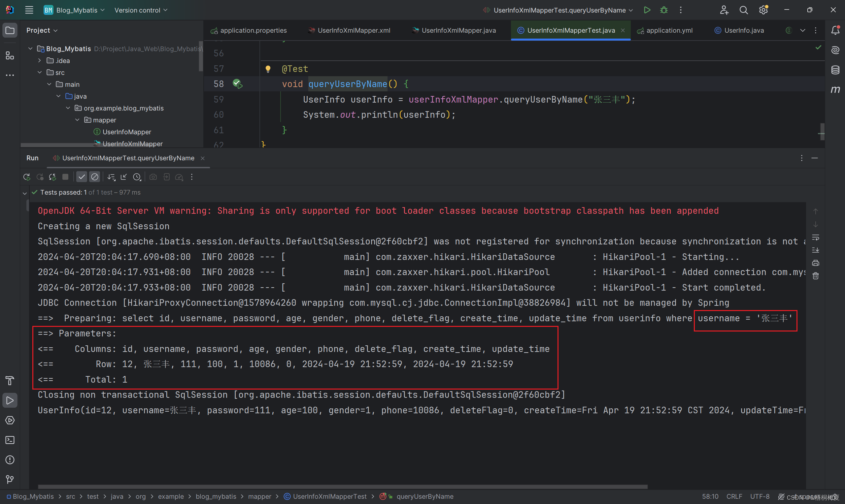Open the main hamburger menu

click(29, 10)
